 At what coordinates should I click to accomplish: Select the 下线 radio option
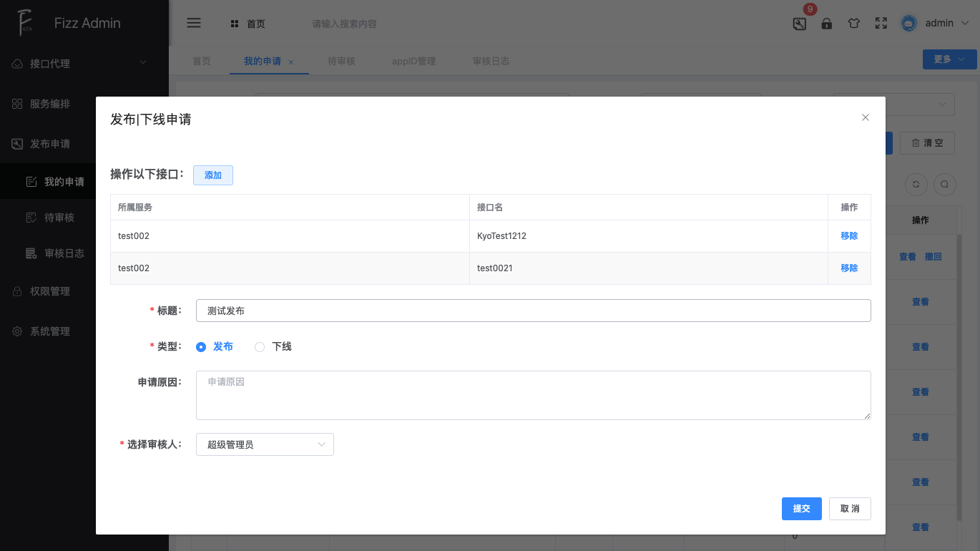point(260,347)
